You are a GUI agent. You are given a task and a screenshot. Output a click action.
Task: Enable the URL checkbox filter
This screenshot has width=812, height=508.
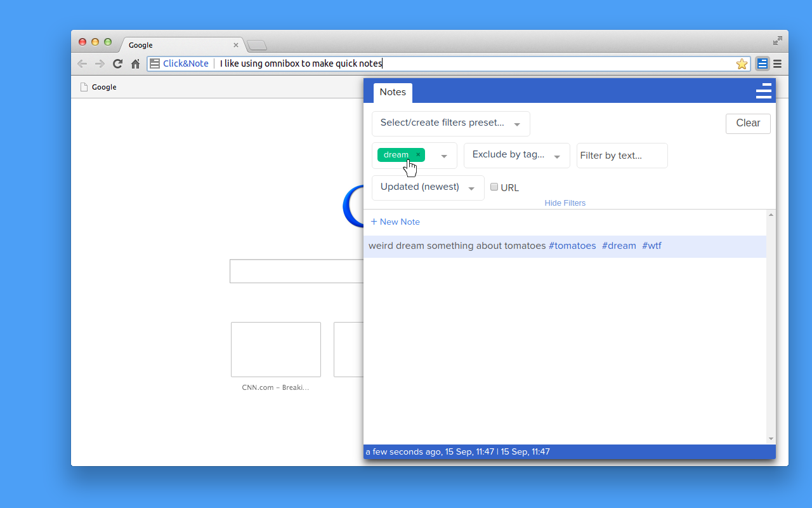pos(494,187)
